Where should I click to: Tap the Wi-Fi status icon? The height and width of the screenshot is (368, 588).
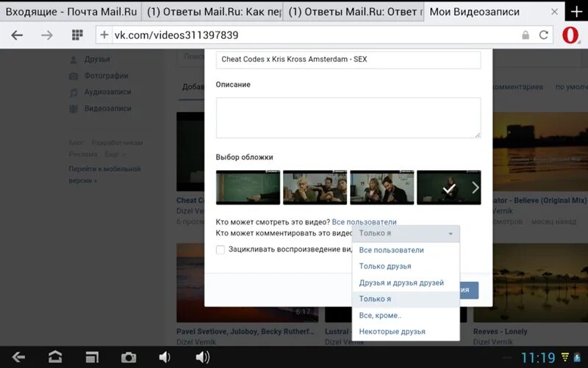click(564, 357)
